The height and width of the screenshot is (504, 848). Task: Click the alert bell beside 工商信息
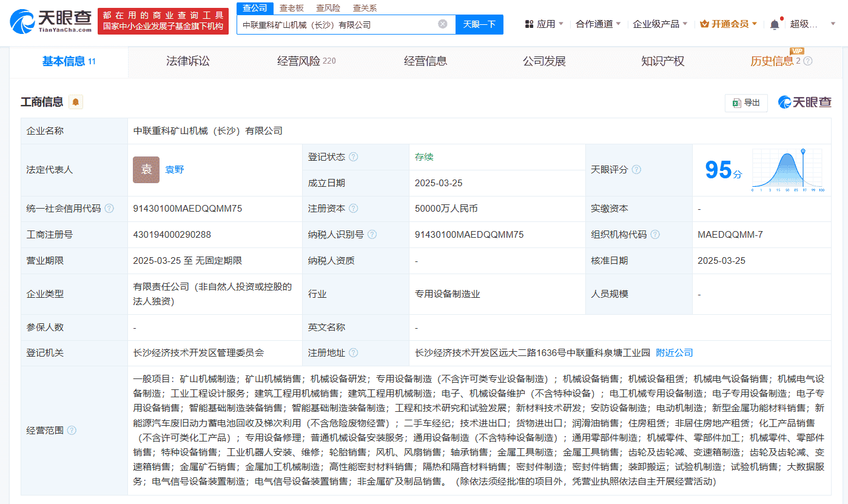75,101
